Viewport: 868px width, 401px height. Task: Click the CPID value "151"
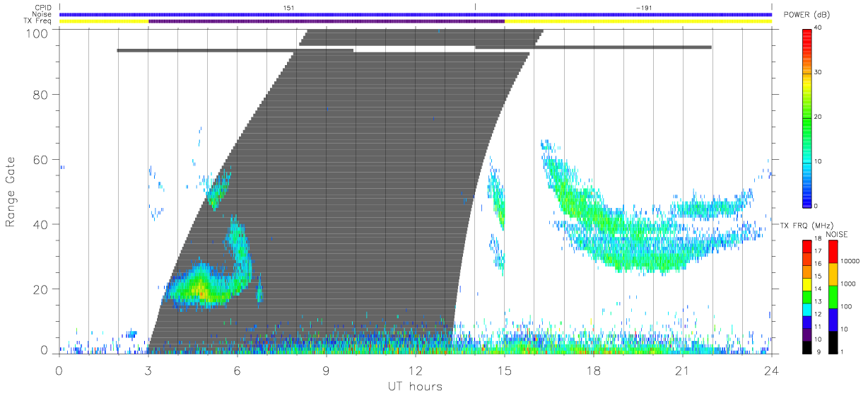(x=288, y=8)
